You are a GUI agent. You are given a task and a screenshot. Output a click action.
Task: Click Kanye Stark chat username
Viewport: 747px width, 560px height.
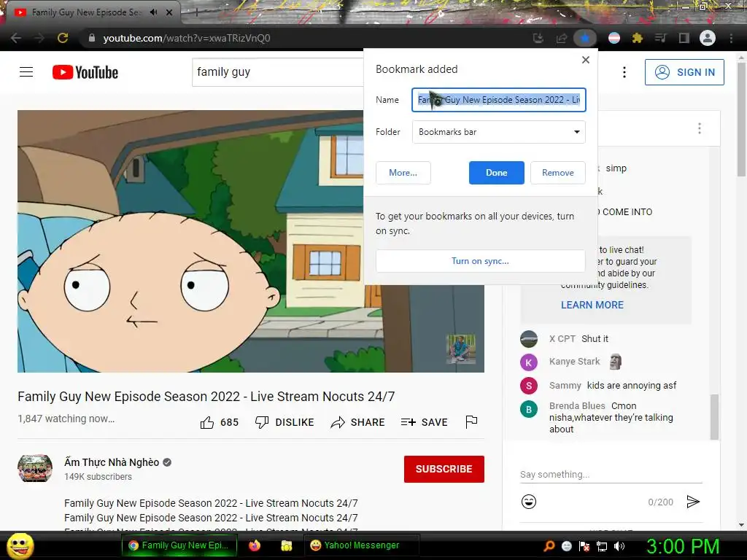click(x=575, y=362)
